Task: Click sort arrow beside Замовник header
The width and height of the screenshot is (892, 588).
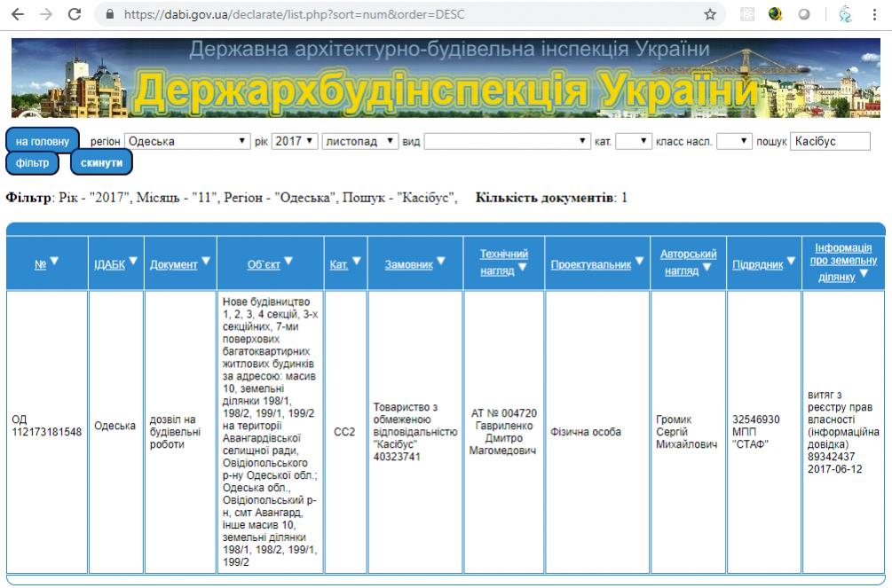Action: pyautogui.click(x=441, y=262)
